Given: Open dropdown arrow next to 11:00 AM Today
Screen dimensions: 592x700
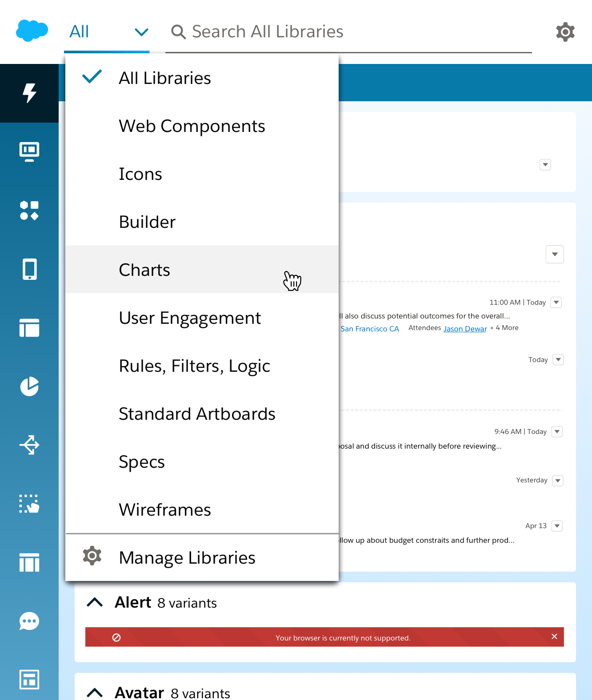Looking at the screenshot, I should point(556,302).
